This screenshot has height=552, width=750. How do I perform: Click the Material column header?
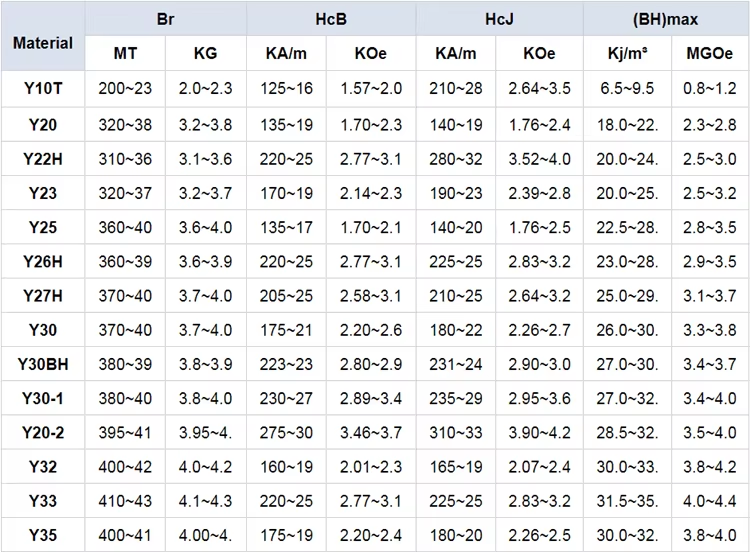tap(43, 36)
